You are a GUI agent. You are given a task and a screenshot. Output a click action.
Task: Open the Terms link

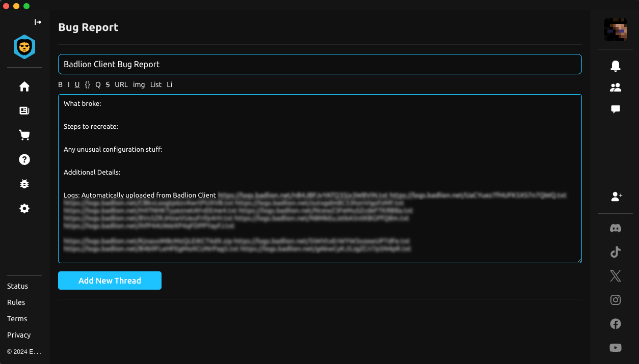click(x=17, y=319)
